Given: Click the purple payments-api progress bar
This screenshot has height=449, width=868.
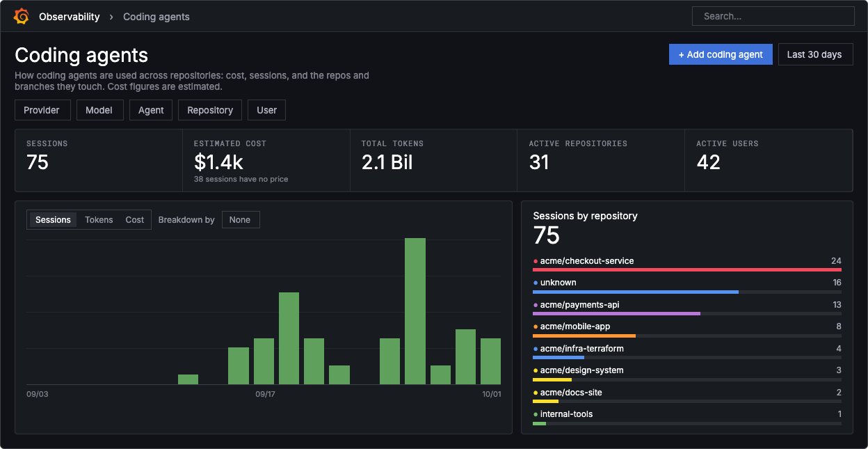Looking at the screenshot, I should (616, 313).
